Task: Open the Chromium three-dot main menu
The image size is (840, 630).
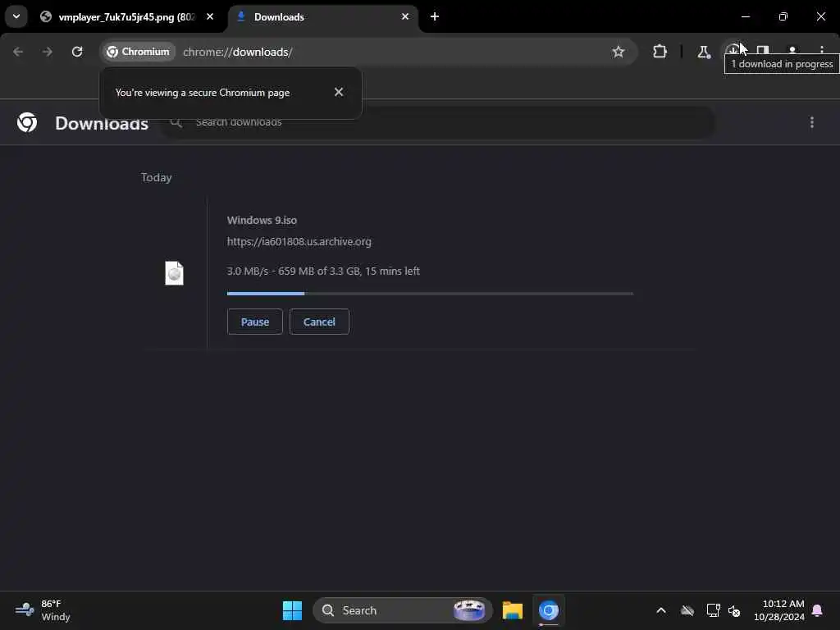Action: point(822,50)
